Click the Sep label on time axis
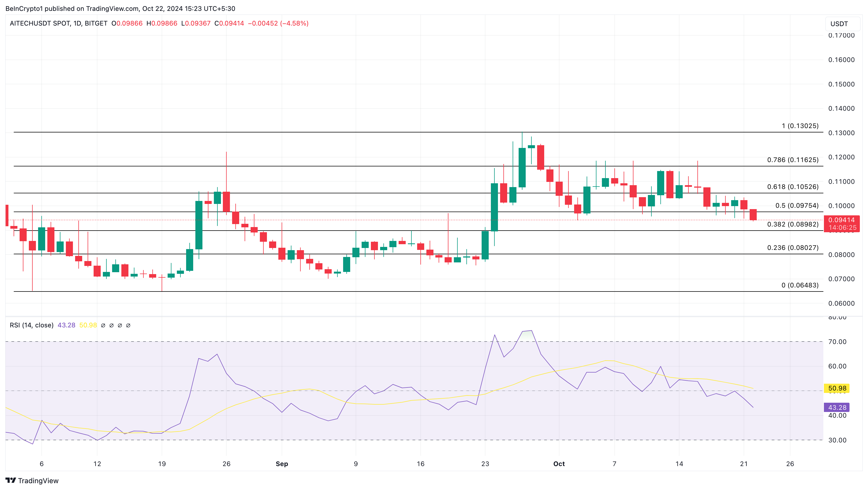Viewport: 868px width, 490px height. (282, 464)
